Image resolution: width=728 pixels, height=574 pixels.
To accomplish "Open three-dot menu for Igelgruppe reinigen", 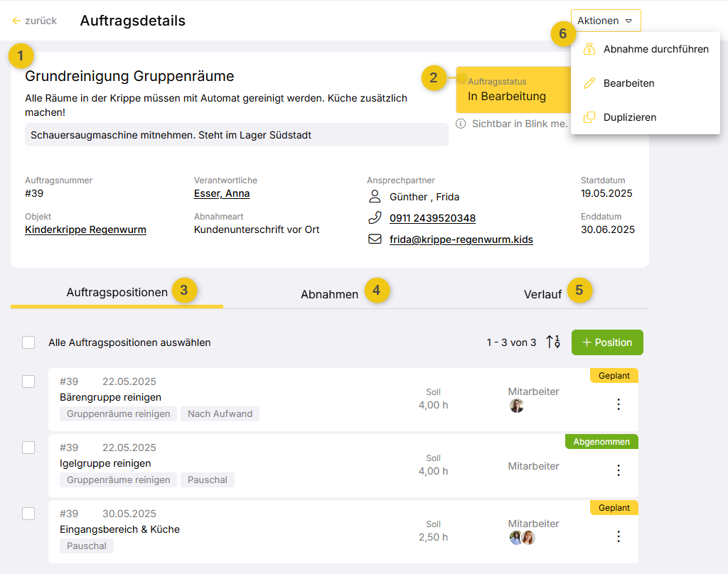I will click(x=619, y=470).
